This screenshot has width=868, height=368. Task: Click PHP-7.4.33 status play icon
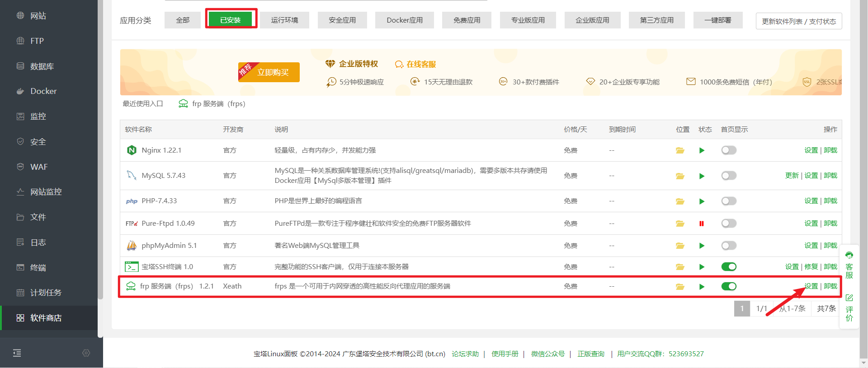[702, 201]
